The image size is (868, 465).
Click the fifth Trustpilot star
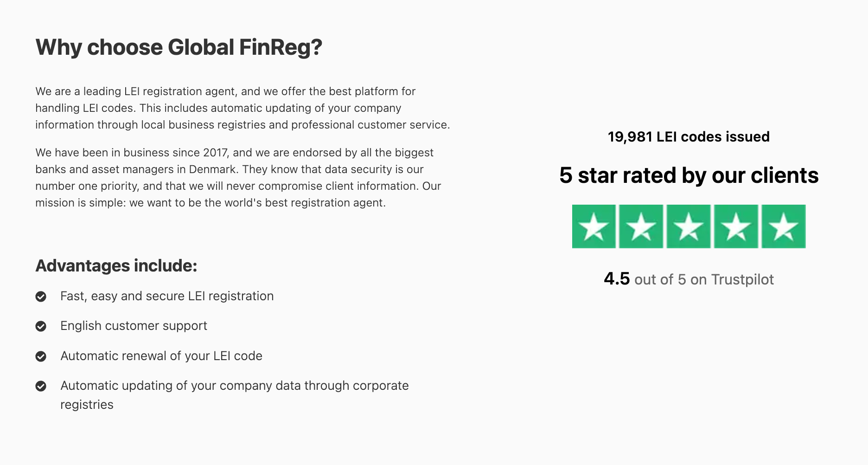point(784,226)
